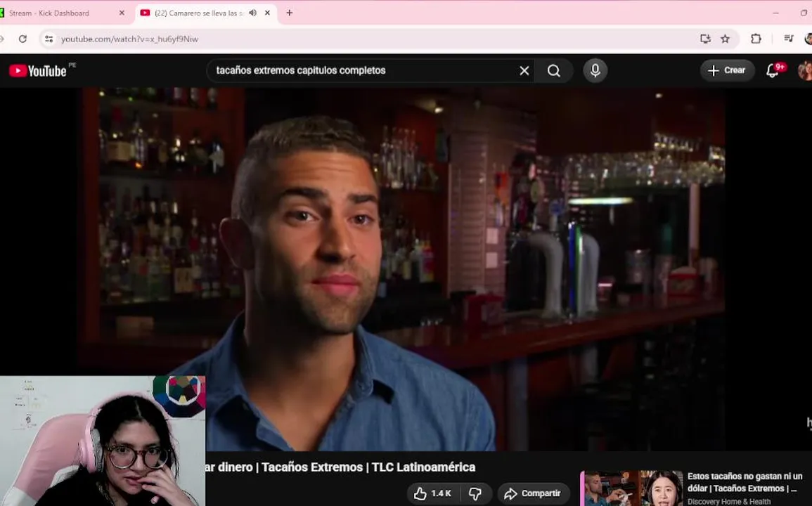The width and height of the screenshot is (812, 506).
Task: Open the Discovery Home & Health channel
Action: (x=728, y=501)
